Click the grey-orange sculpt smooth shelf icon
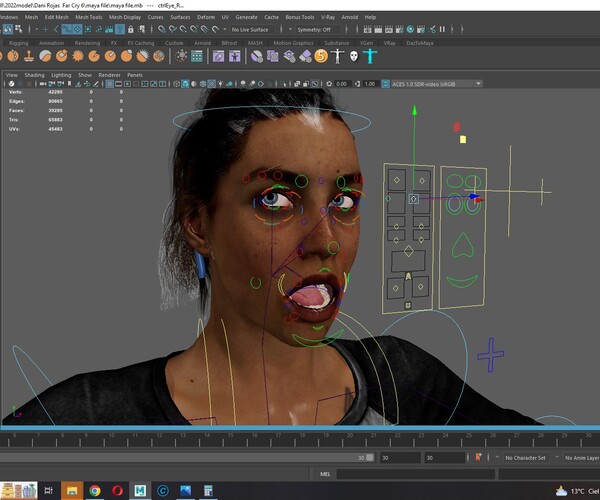Screen dimensions: 600x500 [45, 56]
